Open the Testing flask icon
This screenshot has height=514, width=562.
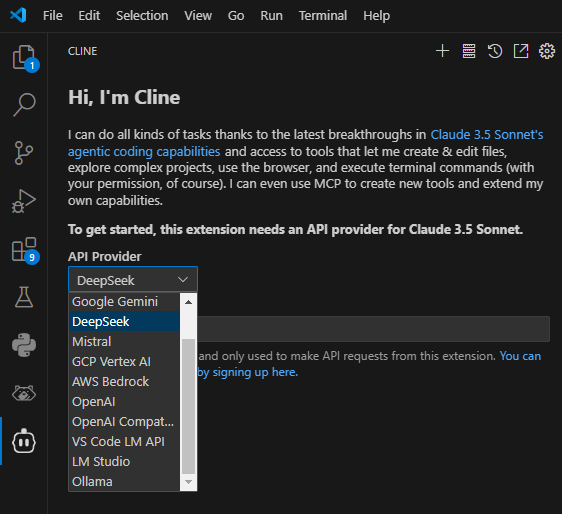click(24, 297)
